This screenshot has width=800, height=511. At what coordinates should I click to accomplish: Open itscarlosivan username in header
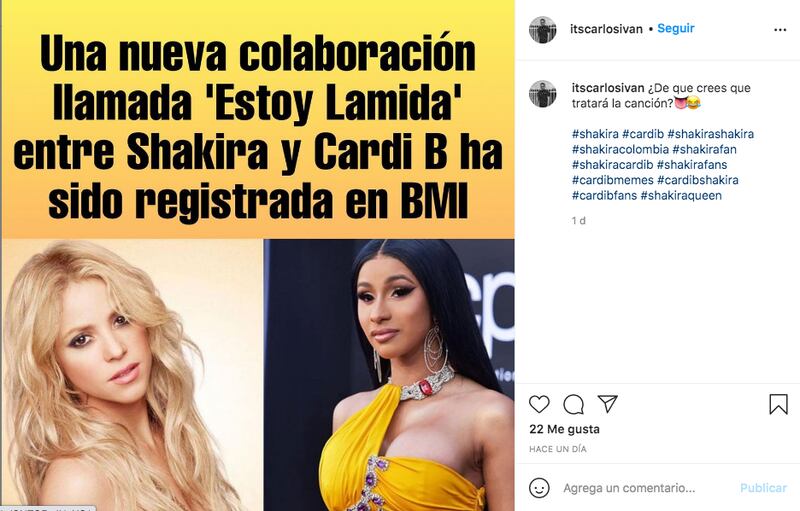(x=606, y=29)
